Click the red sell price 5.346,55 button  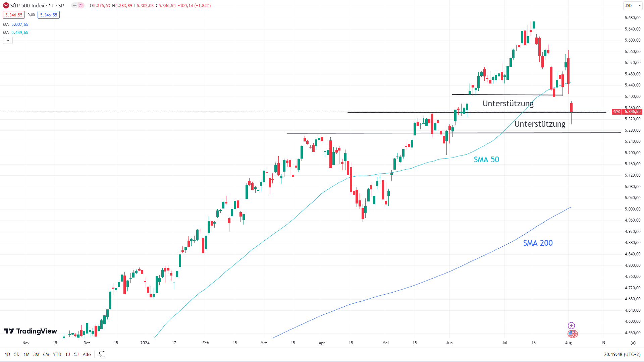pyautogui.click(x=14, y=15)
